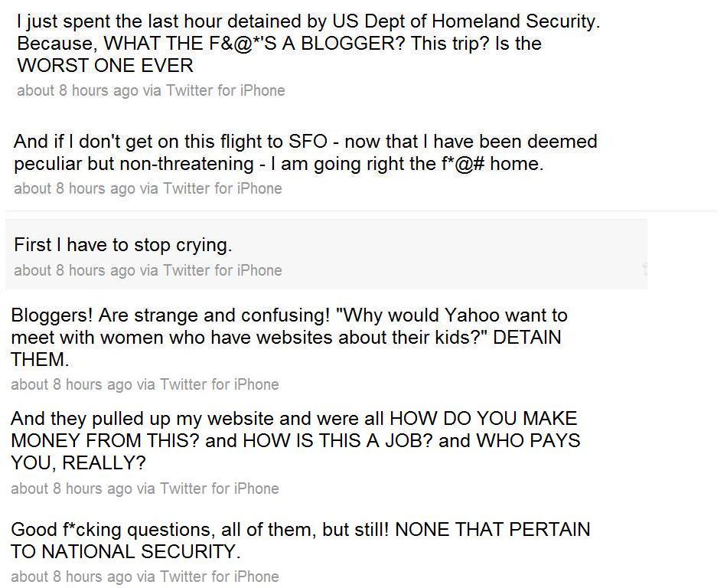Open Twitter for iPhone link under WORST ONE EVER tweet
Image resolution: width=727 pixels, height=588 pixels.
pos(225,90)
